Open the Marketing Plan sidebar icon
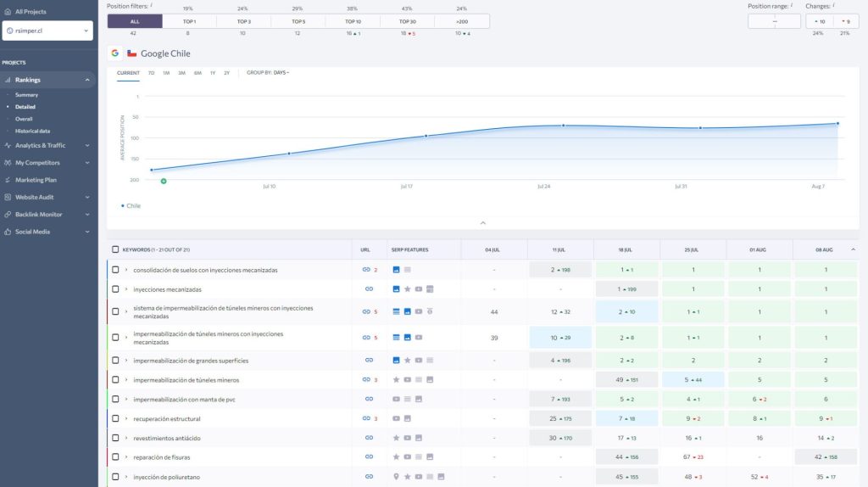 coord(8,180)
